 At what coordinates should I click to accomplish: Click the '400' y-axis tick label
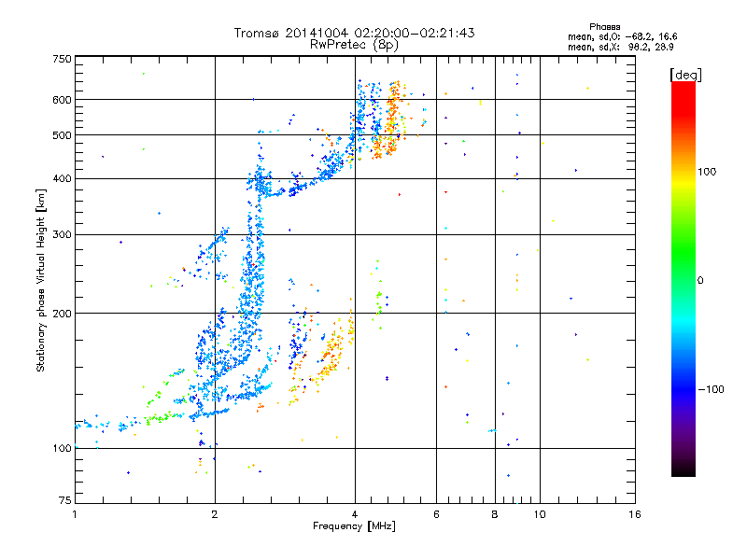coord(62,178)
